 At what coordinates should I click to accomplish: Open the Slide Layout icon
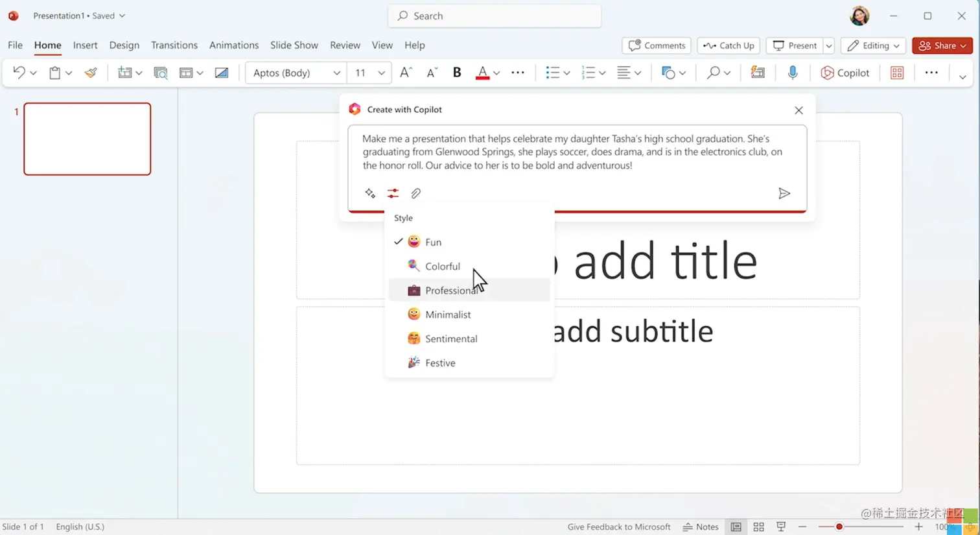point(186,73)
